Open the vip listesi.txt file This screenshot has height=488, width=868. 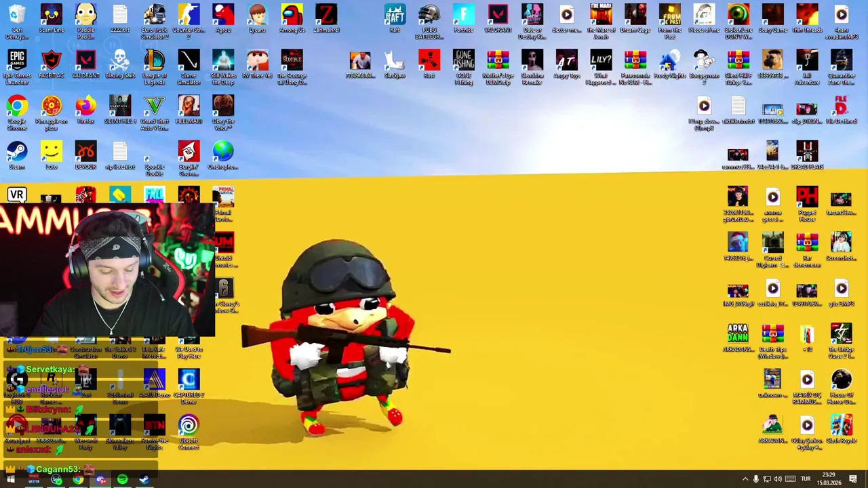click(x=120, y=155)
